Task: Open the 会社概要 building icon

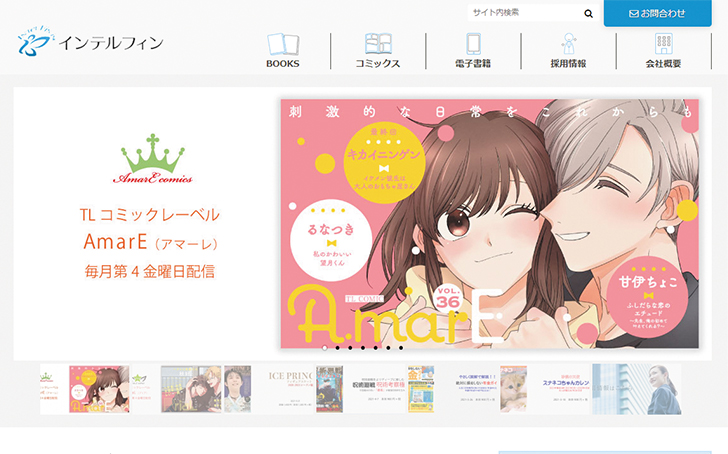Action: [x=663, y=44]
